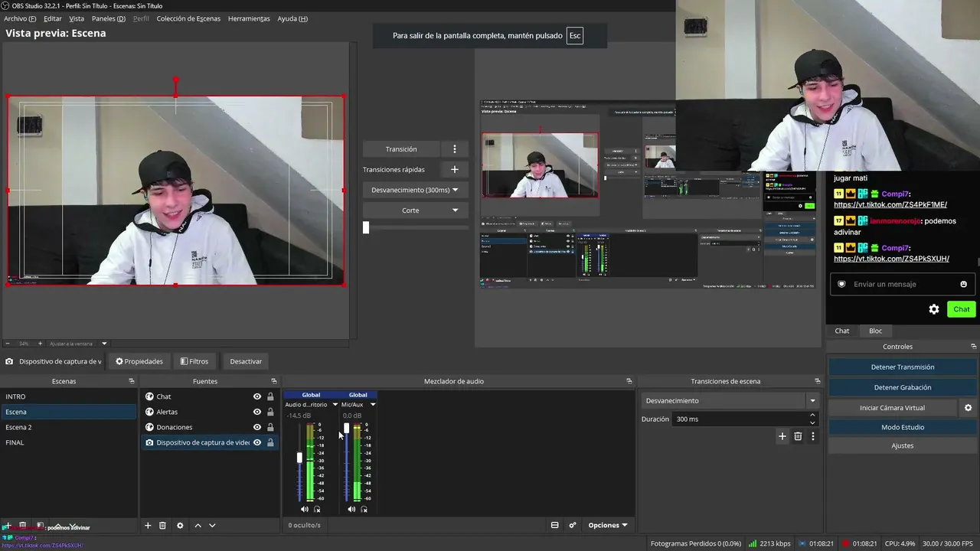
Task: Switch to the Bloc tab
Action: pos(875,331)
